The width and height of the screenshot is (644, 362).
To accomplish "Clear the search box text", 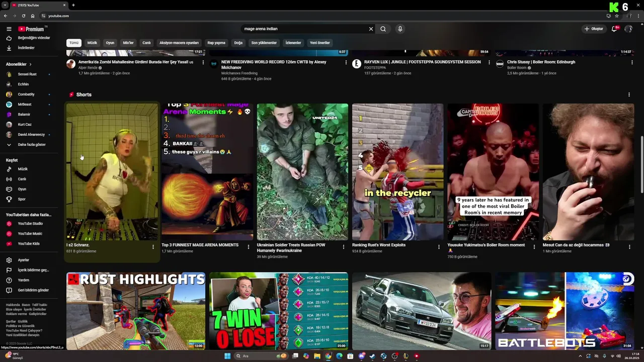I will 371,29.
